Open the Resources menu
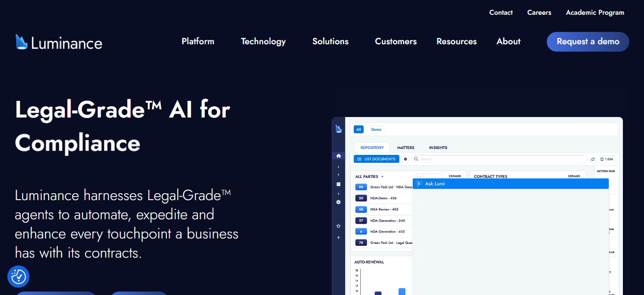Viewport: 644px width, 295px height. 456,41
